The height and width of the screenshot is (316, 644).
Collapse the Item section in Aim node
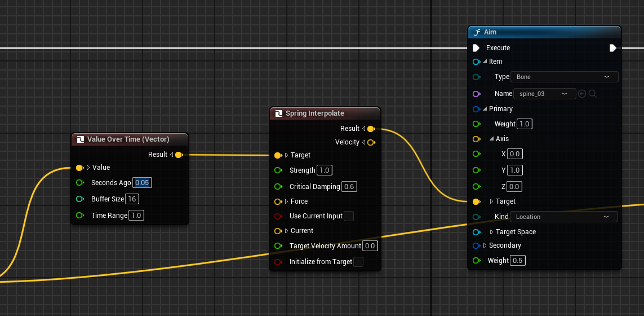[485, 62]
